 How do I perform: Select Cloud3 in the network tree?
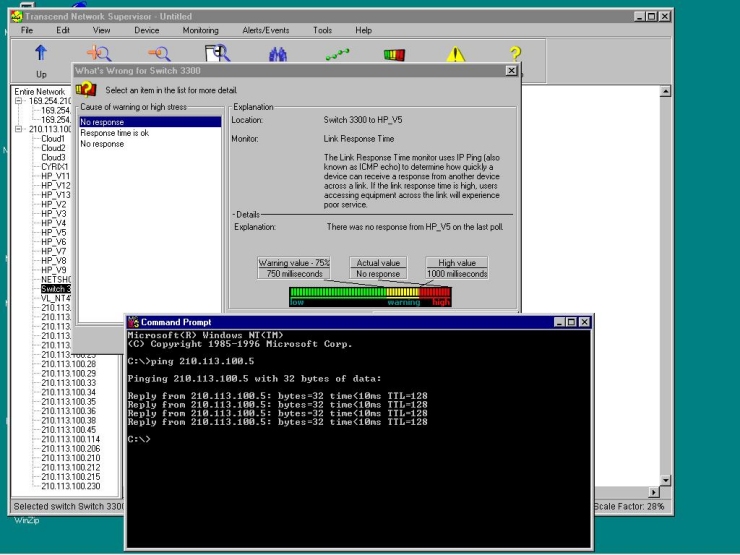(x=53, y=157)
